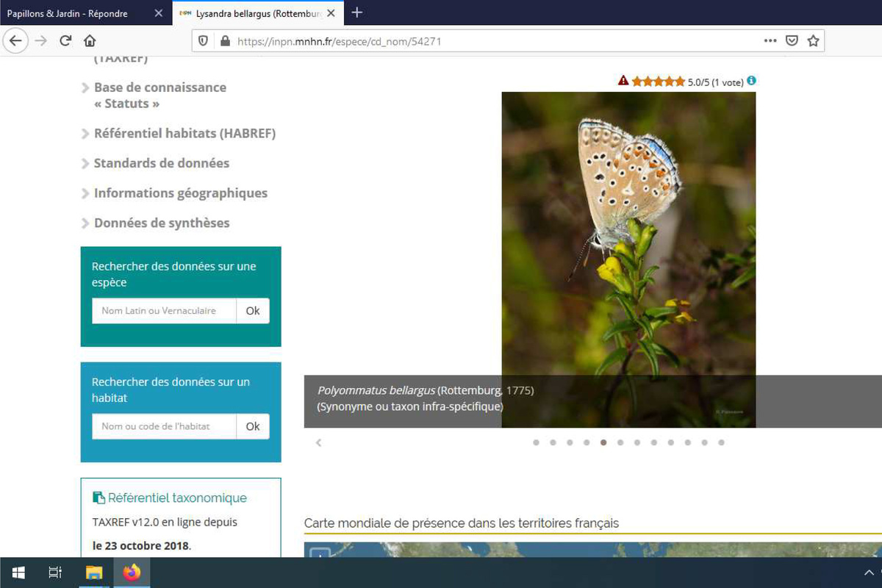The height and width of the screenshot is (588, 882).
Task: Go to the browser home page
Action: click(90, 41)
